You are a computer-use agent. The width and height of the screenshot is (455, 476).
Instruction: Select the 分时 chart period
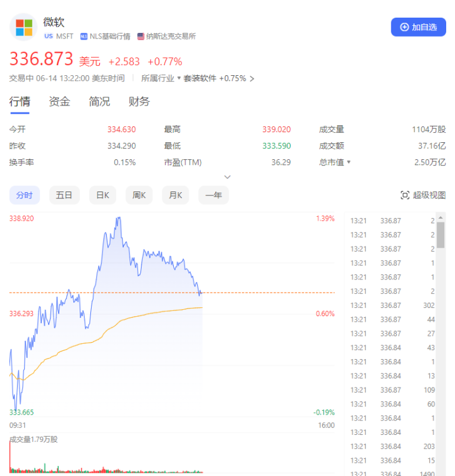coord(24,195)
